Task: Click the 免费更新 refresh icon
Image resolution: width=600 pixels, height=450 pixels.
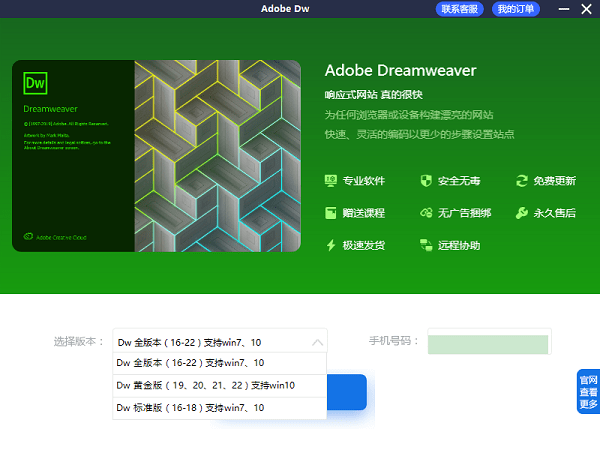Action: click(x=521, y=181)
